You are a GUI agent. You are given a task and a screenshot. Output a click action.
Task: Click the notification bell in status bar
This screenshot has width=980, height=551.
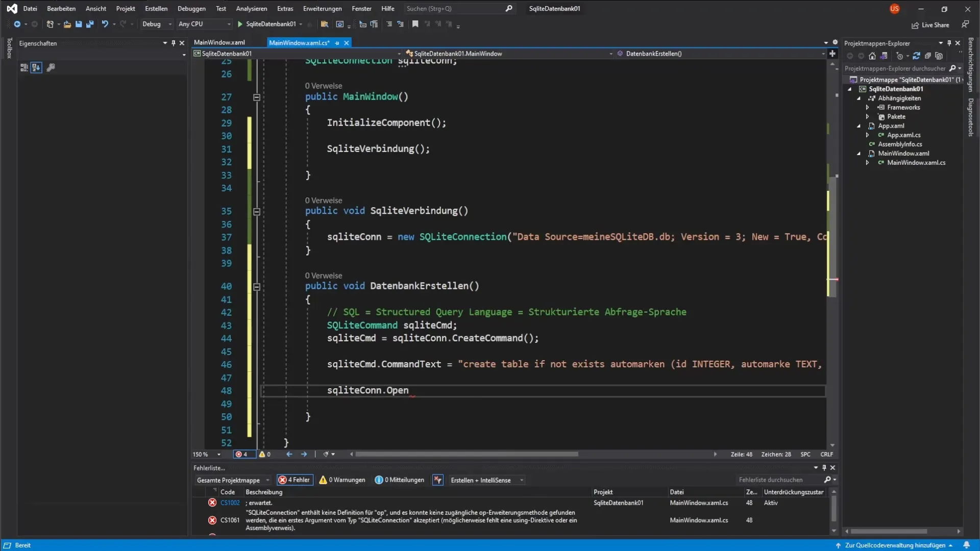967,545
